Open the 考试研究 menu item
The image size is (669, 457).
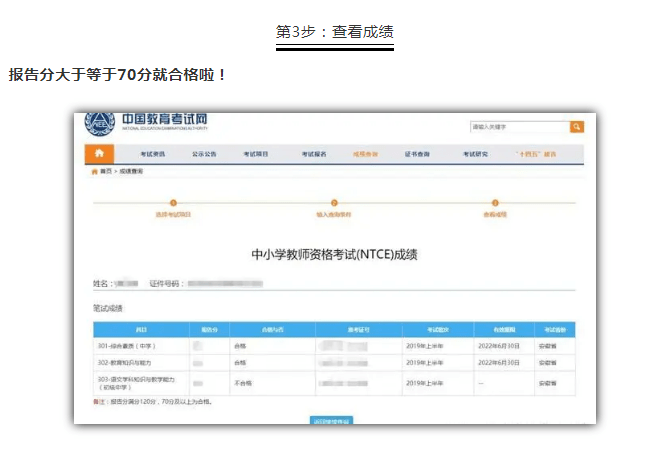(x=475, y=154)
